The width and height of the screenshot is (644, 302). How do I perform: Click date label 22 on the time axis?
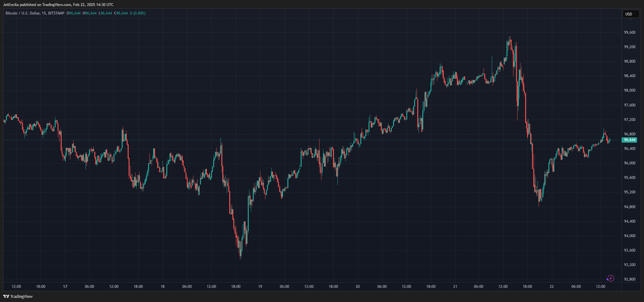(x=552, y=287)
